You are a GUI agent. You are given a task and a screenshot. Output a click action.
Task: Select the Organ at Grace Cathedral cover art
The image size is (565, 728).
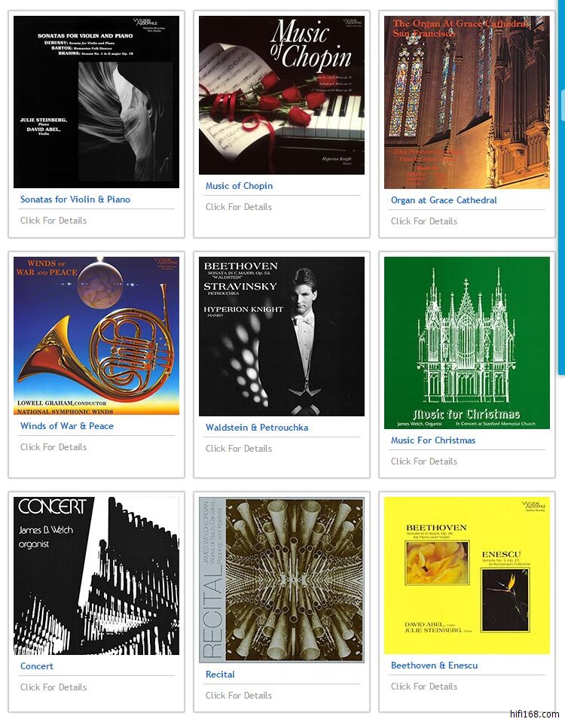[467, 102]
